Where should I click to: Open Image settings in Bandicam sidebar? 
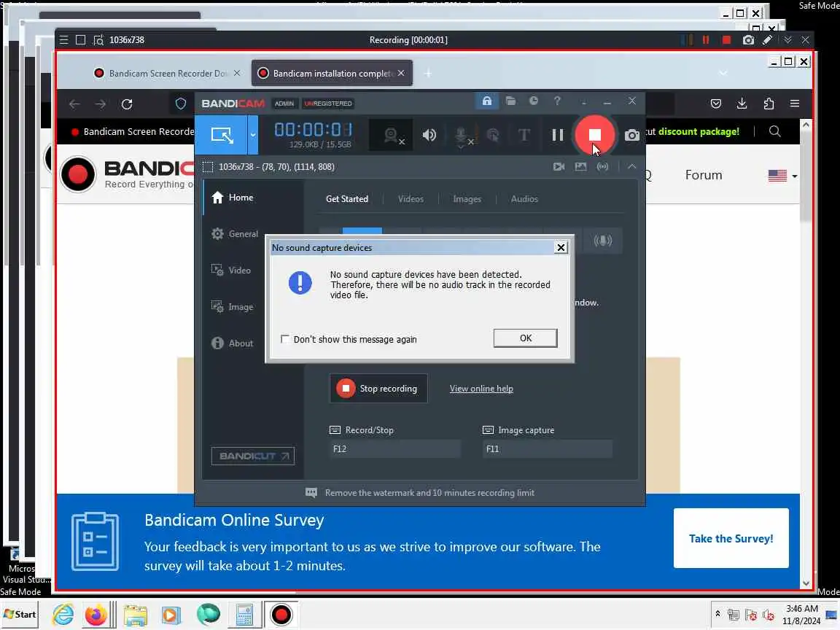(x=232, y=307)
